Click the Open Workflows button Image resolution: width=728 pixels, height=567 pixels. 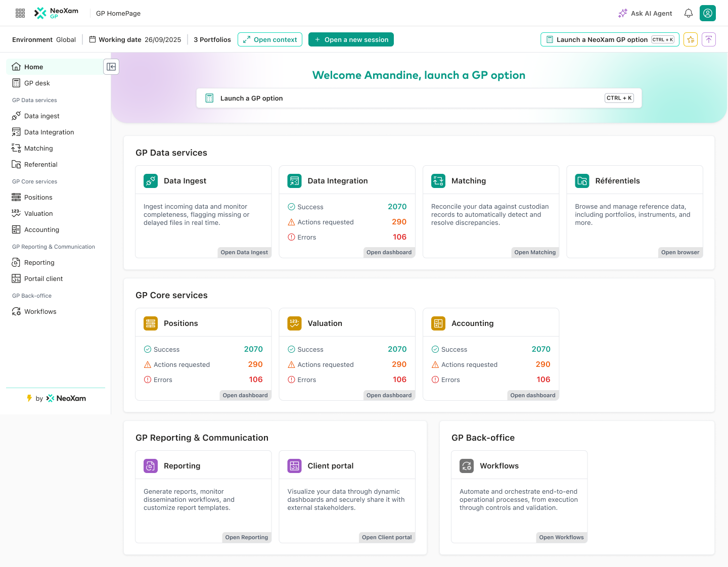(x=561, y=537)
